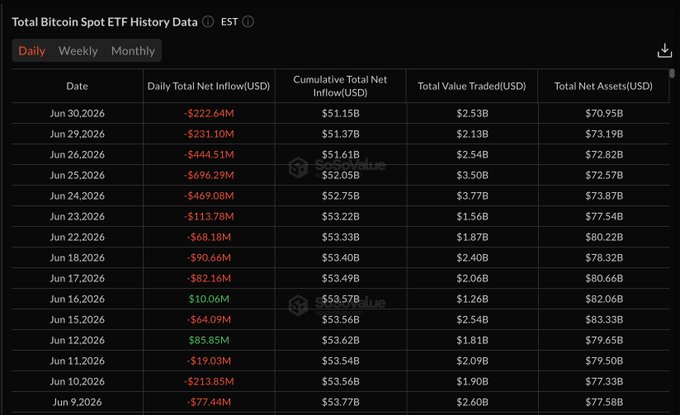Select the Jun 15,2026 date cell
Viewport: 680px width, 415px height.
[x=77, y=320]
